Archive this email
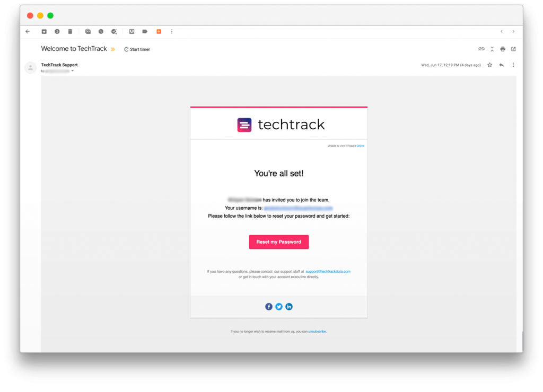543x392 pixels. [x=44, y=31]
